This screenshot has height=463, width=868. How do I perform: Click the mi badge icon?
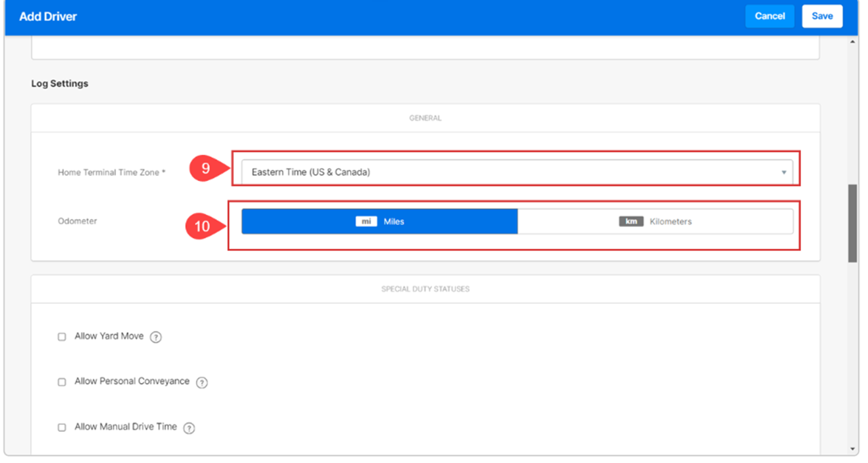tap(366, 222)
